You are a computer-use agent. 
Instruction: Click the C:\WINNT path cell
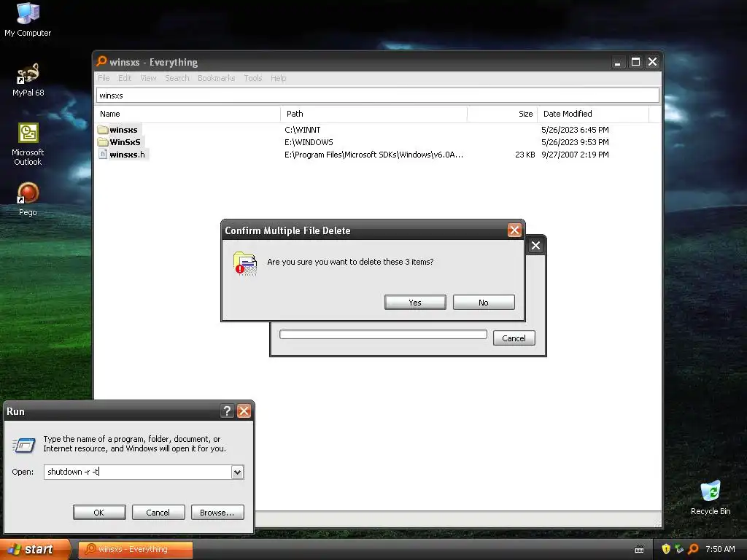coord(303,130)
